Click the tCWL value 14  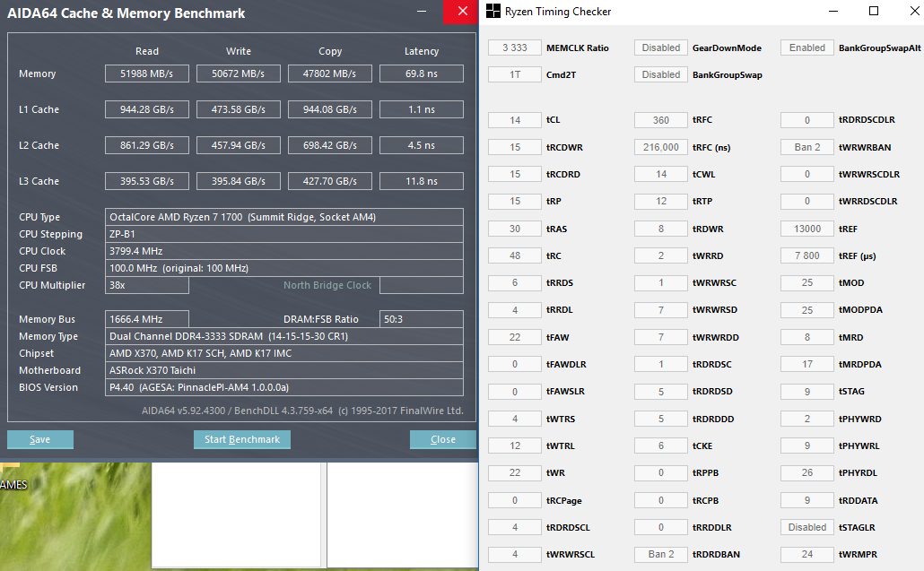tap(660, 174)
